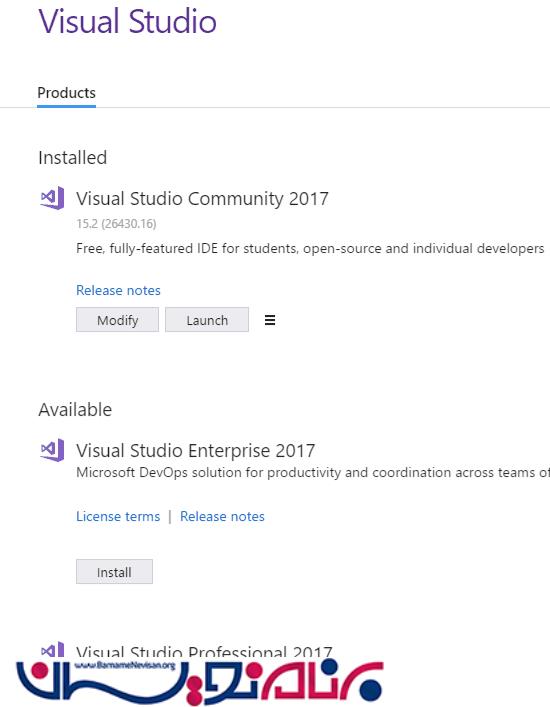The width and height of the screenshot is (550, 707).
Task: Open the Products tab
Action: (x=66, y=93)
